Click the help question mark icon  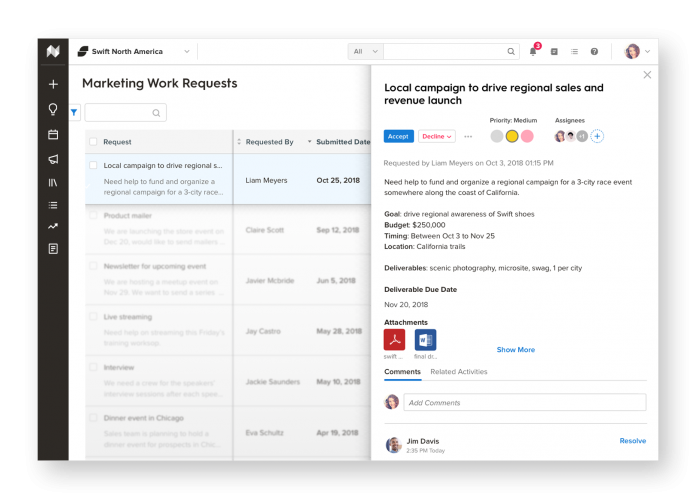click(x=594, y=51)
